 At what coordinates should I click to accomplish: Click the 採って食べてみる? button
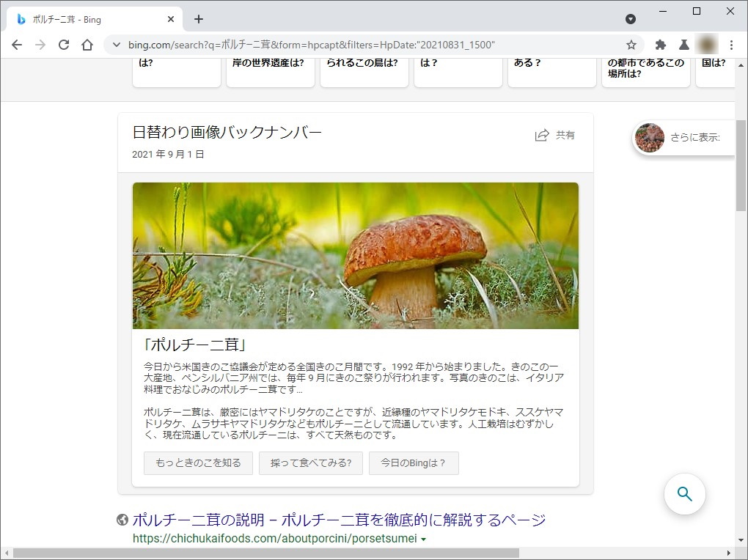tap(310, 463)
